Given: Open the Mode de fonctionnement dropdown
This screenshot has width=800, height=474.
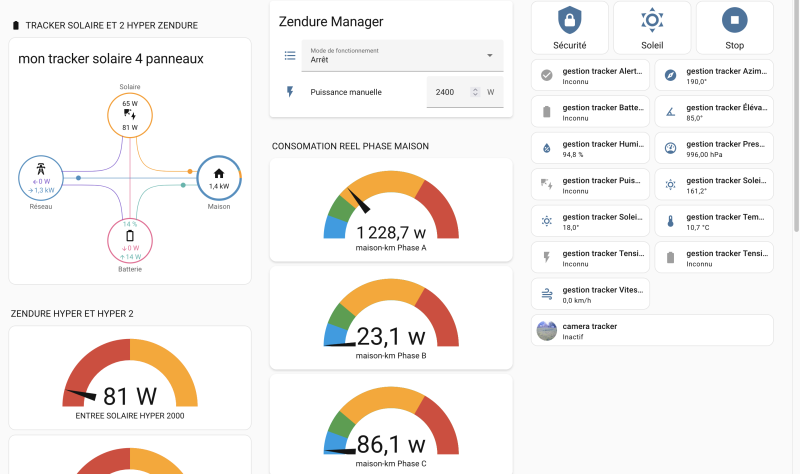Looking at the screenshot, I should (x=402, y=56).
